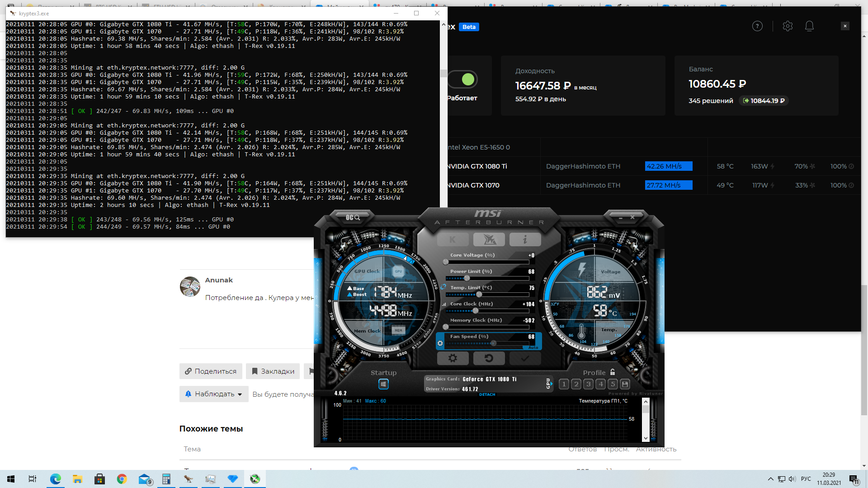The height and width of the screenshot is (488, 868).
Task: Open Calculator from taskbar
Action: click(x=166, y=479)
